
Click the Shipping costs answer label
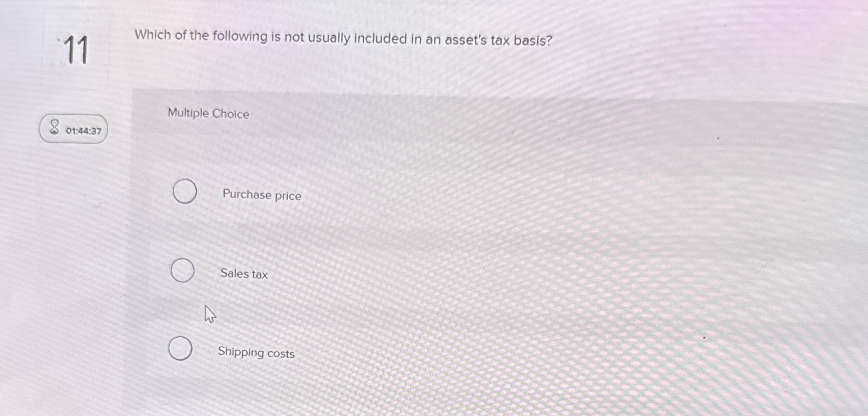tap(256, 353)
